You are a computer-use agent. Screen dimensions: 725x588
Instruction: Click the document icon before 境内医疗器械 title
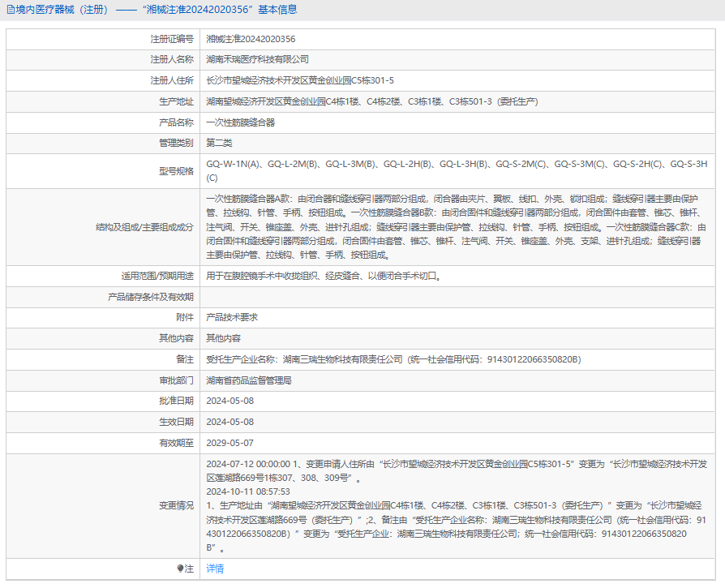(x=11, y=10)
